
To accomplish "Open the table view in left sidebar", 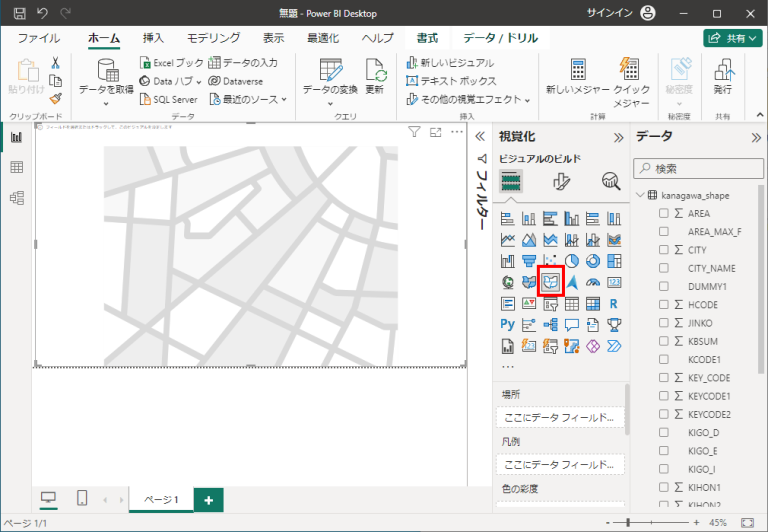I will pos(17,168).
